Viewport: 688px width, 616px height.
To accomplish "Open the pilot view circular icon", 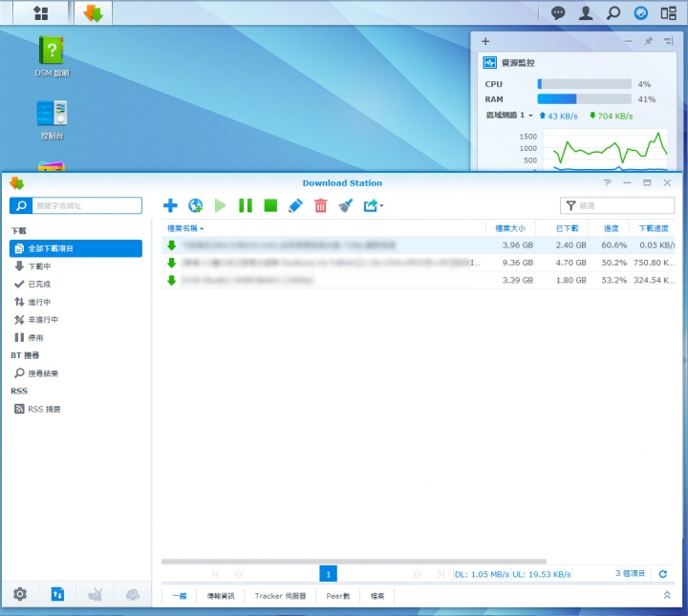I will click(x=640, y=13).
